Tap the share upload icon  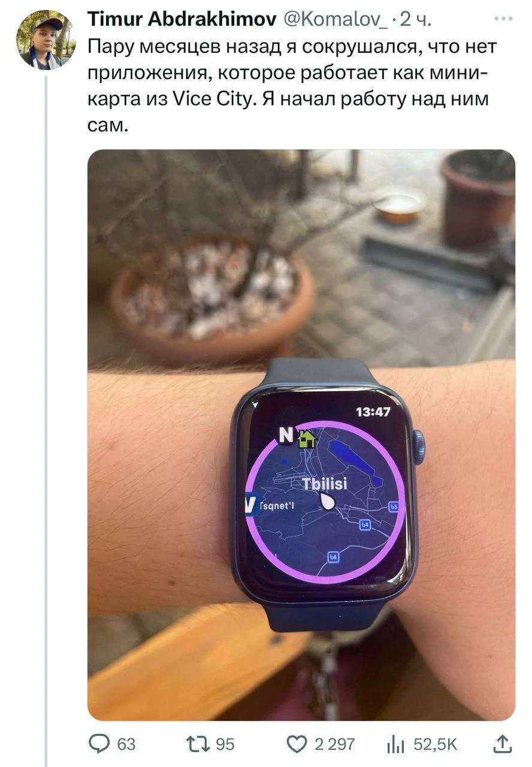coord(503,744)
